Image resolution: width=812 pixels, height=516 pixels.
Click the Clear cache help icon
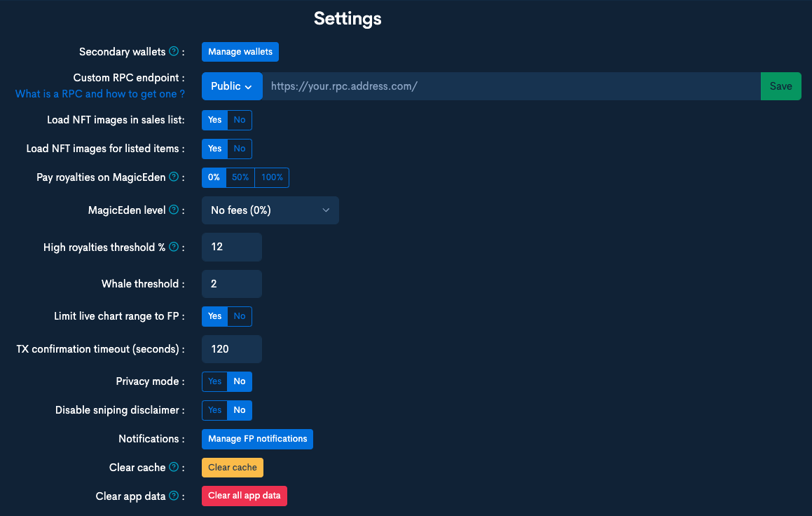pyautogui.click(x=174, y=468)
